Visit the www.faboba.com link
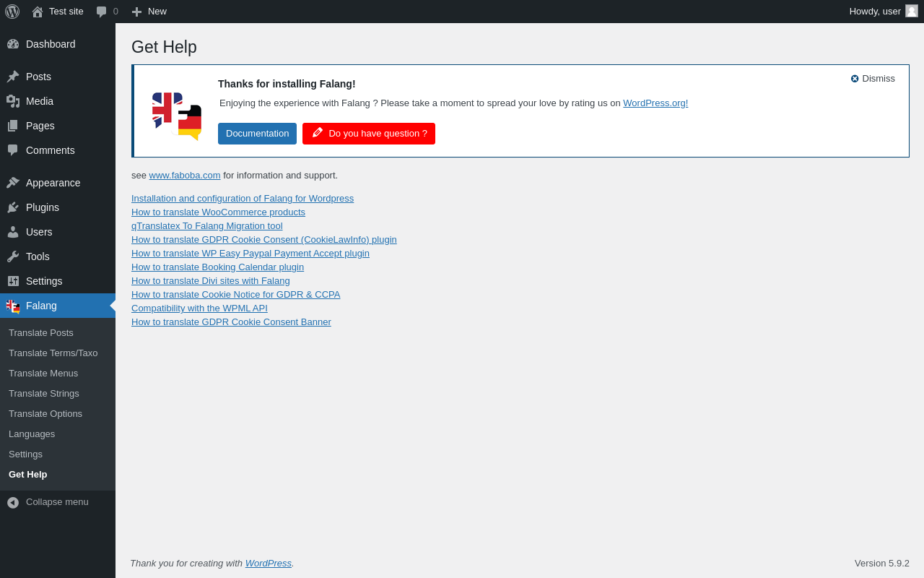This screenshot has width=924, height=578. pos(185,176)
